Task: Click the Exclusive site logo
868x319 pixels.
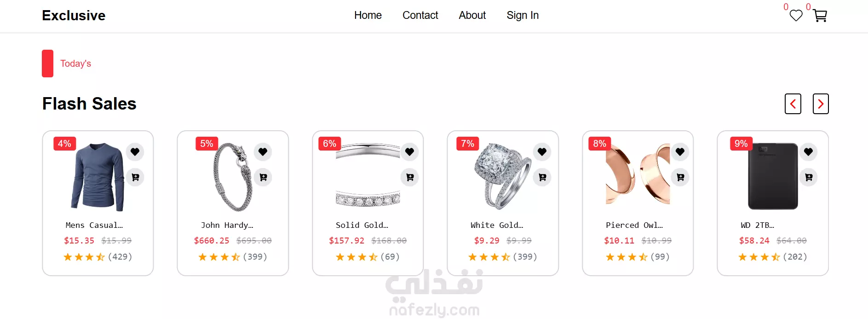Action: 74,16
